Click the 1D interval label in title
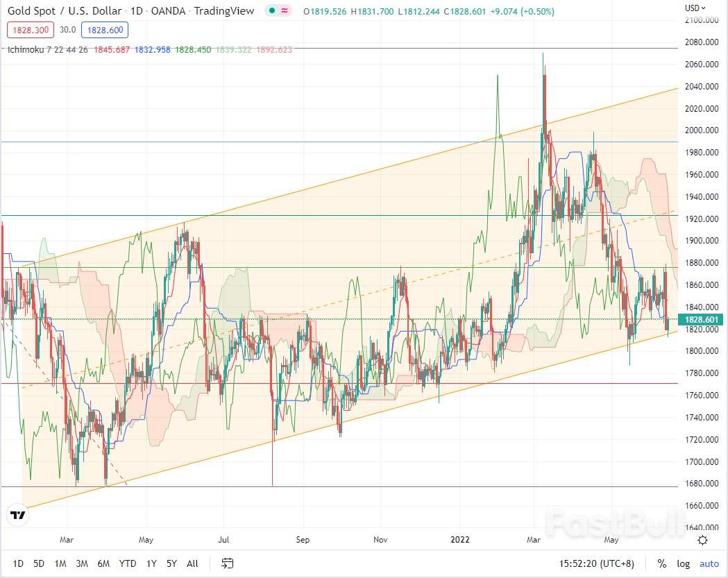This screenshot has width=728, height=578. point(137,10)
